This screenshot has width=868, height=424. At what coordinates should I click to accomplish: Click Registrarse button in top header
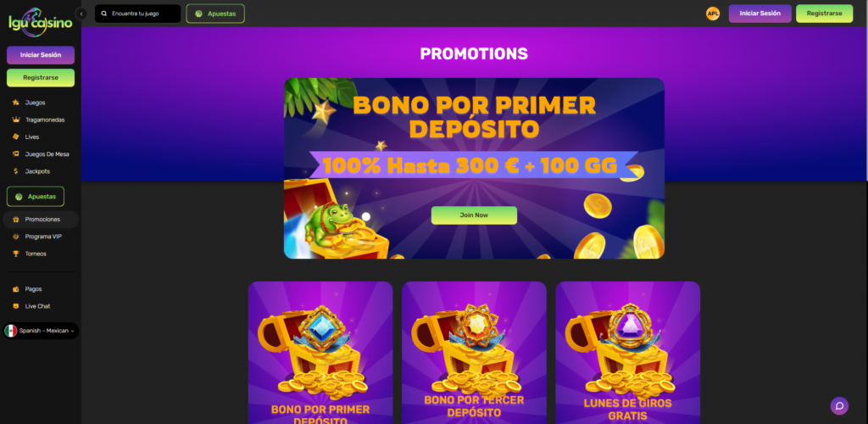824,14
